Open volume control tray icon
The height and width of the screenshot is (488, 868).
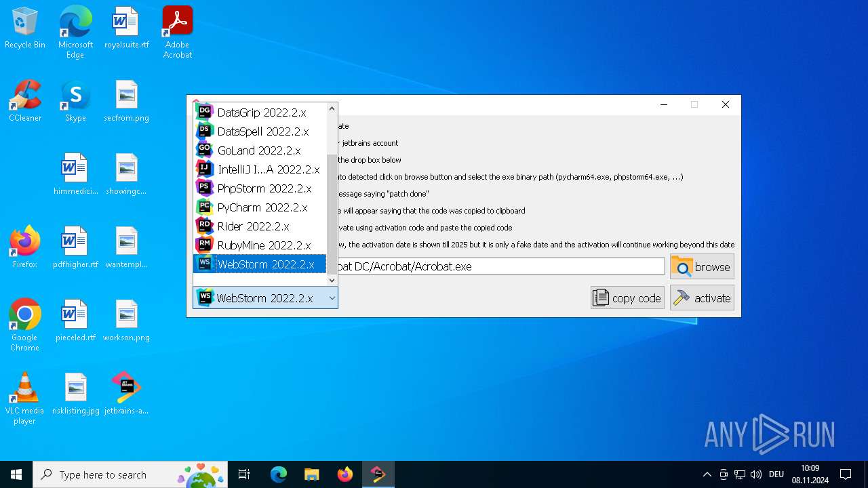pos(756,474)
